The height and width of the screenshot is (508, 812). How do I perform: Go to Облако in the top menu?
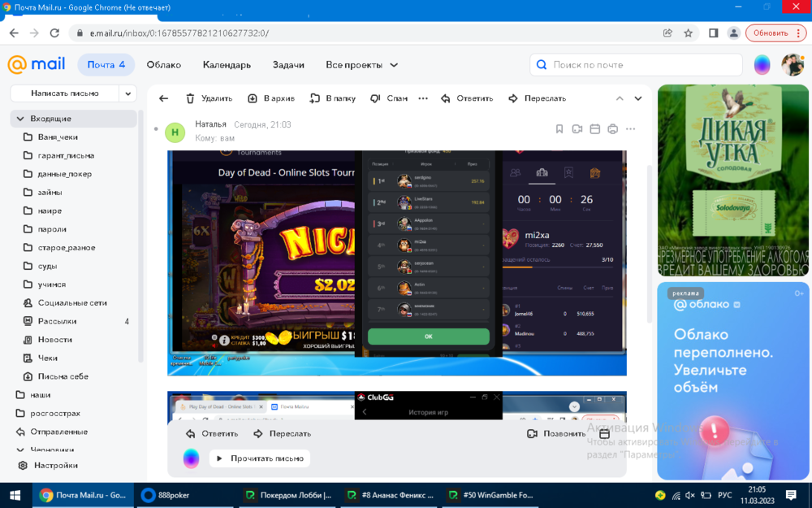coord(163,65)
